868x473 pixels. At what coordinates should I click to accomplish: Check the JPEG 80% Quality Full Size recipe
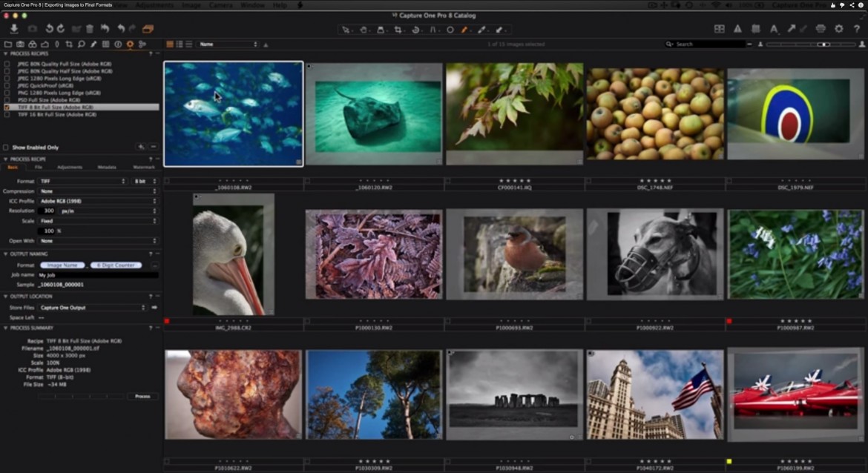point(7,64)
